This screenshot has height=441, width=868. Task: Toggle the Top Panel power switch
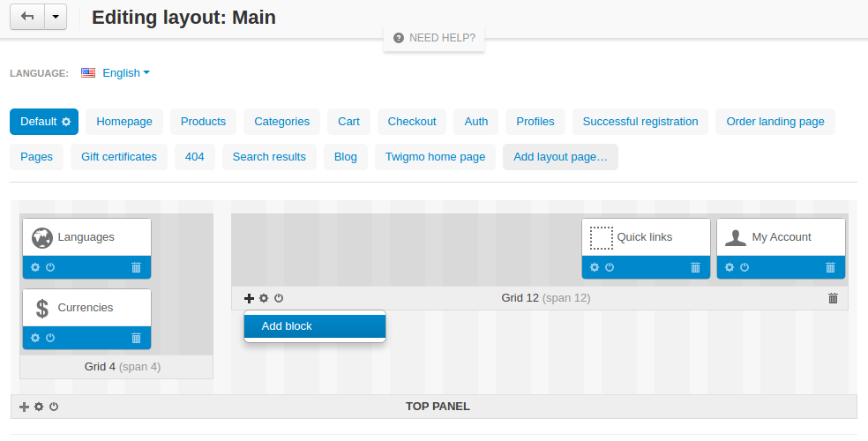pos(54,407)
